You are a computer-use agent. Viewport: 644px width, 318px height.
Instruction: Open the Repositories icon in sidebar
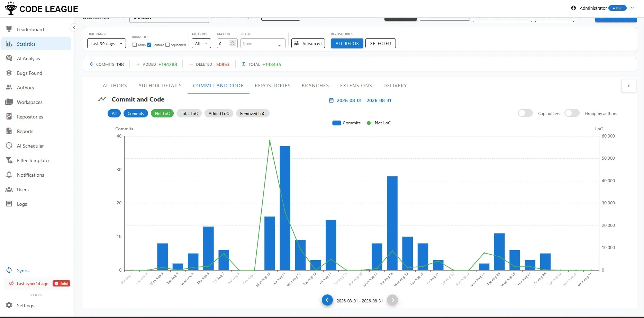[9, 116]
